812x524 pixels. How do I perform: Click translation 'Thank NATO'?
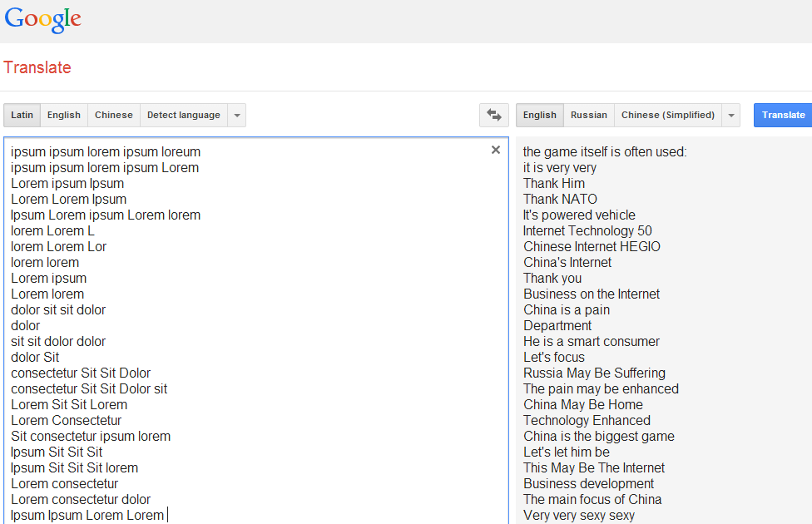pyautogui.click(x=560, y=200)
